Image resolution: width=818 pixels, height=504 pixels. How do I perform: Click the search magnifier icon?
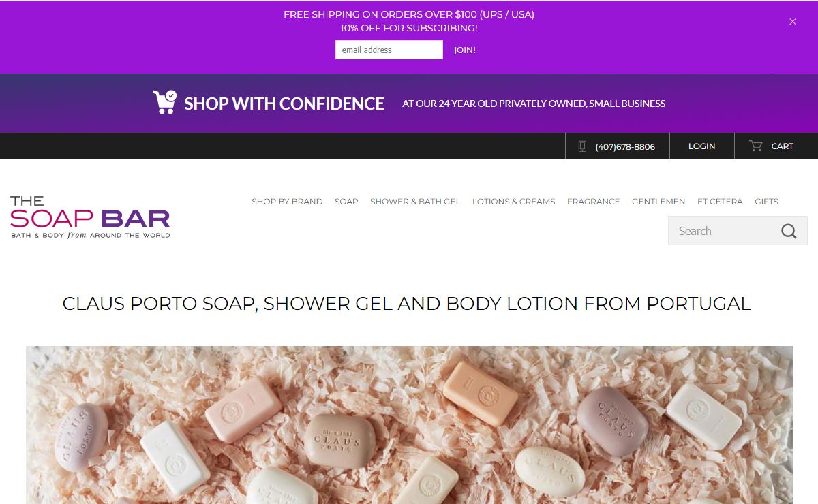[x=789, y=231]
